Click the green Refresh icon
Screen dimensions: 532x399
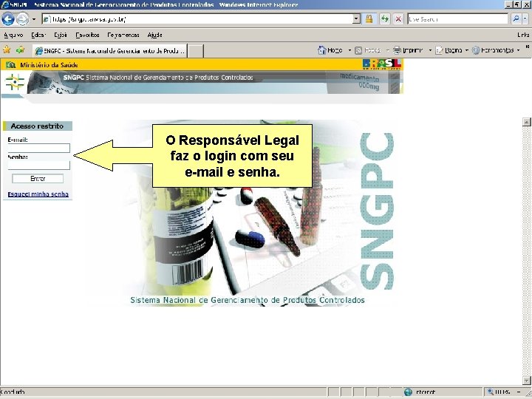(x=384, y=19)
